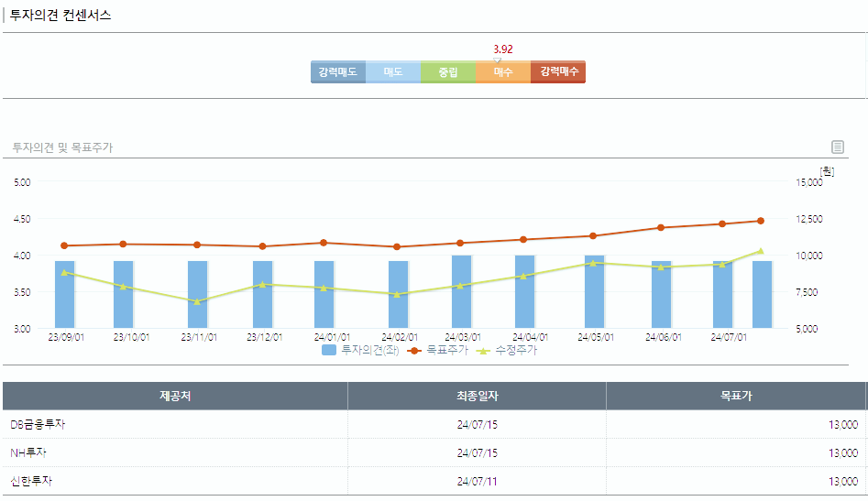Select the 신한투자 provider row

[x=434, y=481]
